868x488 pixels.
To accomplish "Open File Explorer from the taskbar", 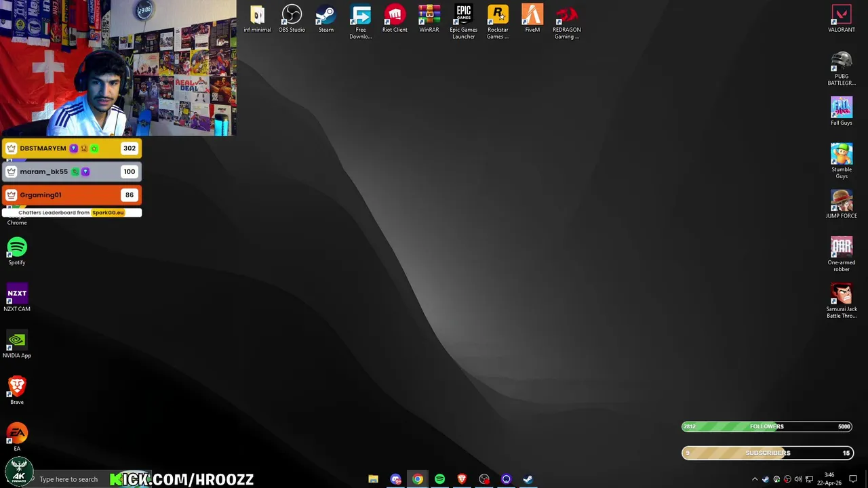I will click(373, 479).
